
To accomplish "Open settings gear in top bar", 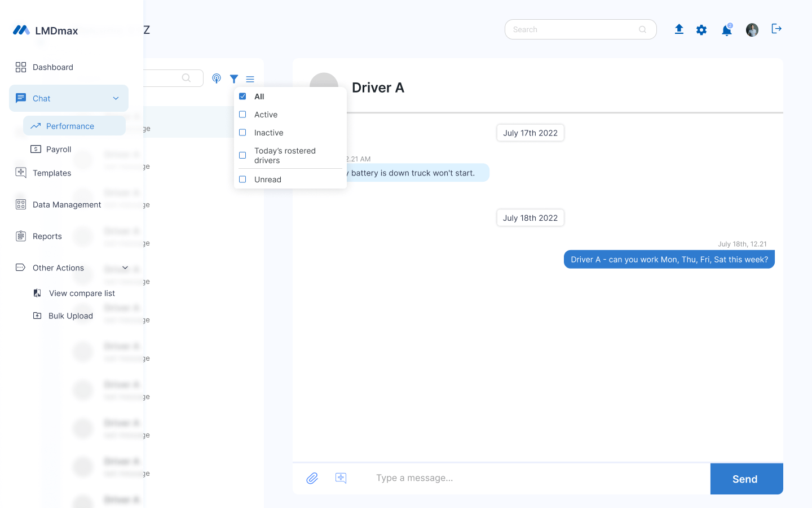I will pyautogui.click(x=701, y=30).
